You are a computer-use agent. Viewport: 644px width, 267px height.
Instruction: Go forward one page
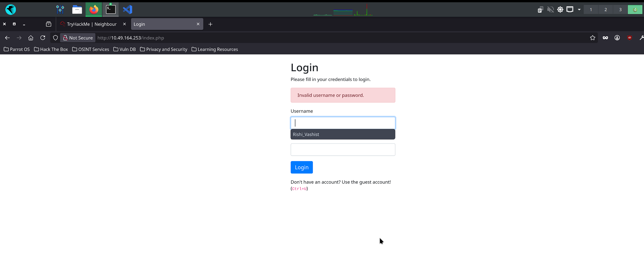click(19, 38)
